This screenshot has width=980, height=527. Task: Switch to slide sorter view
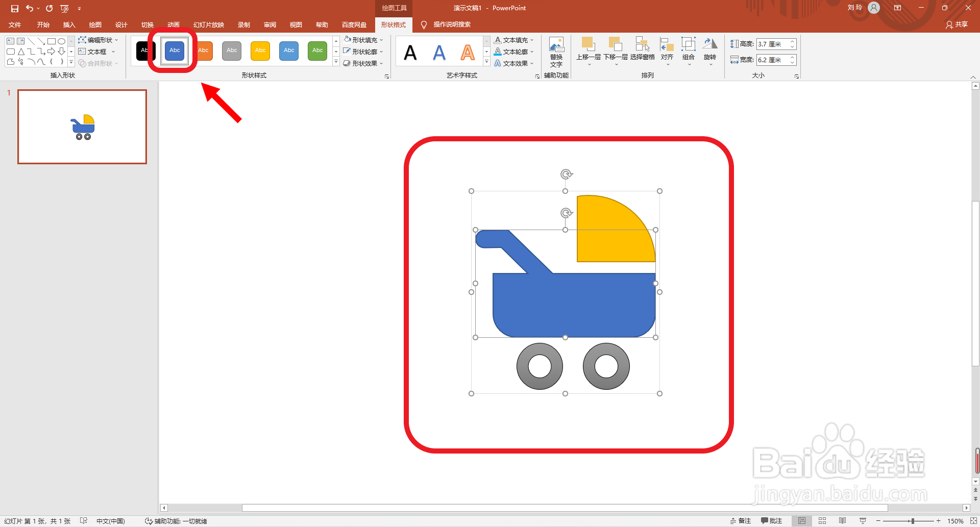pyautogui.click(x=822, y=521)
